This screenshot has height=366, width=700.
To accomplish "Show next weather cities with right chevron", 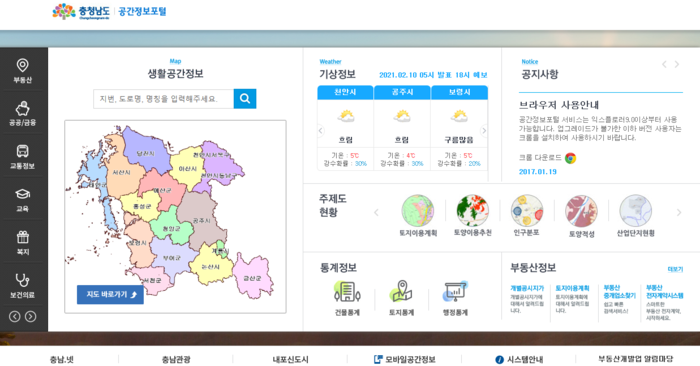I will coord(483,131).
